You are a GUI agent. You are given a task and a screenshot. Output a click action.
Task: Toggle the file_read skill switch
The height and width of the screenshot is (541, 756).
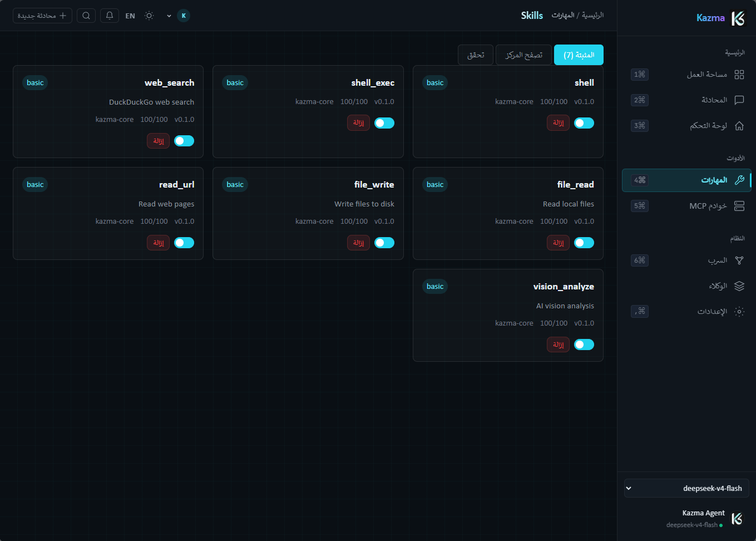(584, 243)
